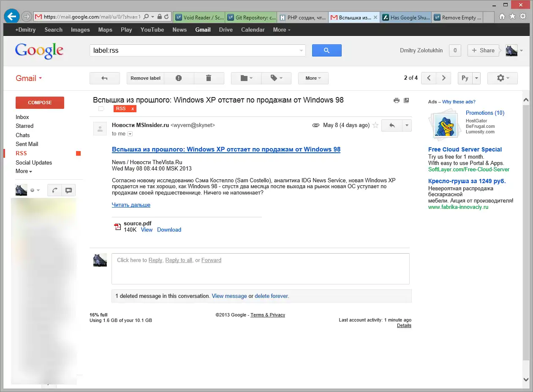This screenshot has height=392, width=533.
Task: Click the Why these ads? link
Action: click(x=459, y=102)
